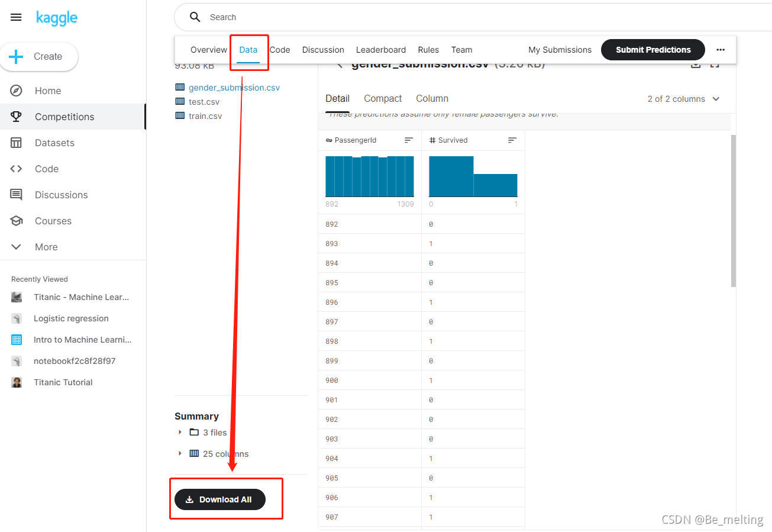Select the Column view tab
The width and height of the screenshot is (772, 532).
(432, 99)
